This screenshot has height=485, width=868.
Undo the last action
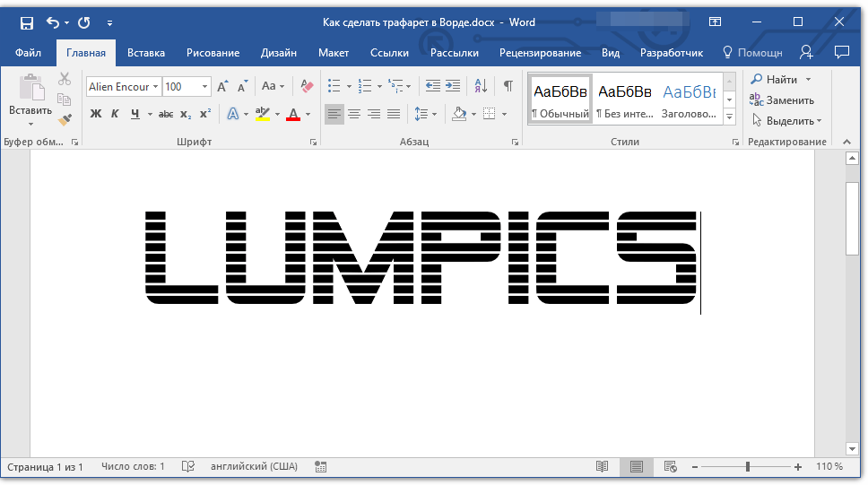pos(53,22)
